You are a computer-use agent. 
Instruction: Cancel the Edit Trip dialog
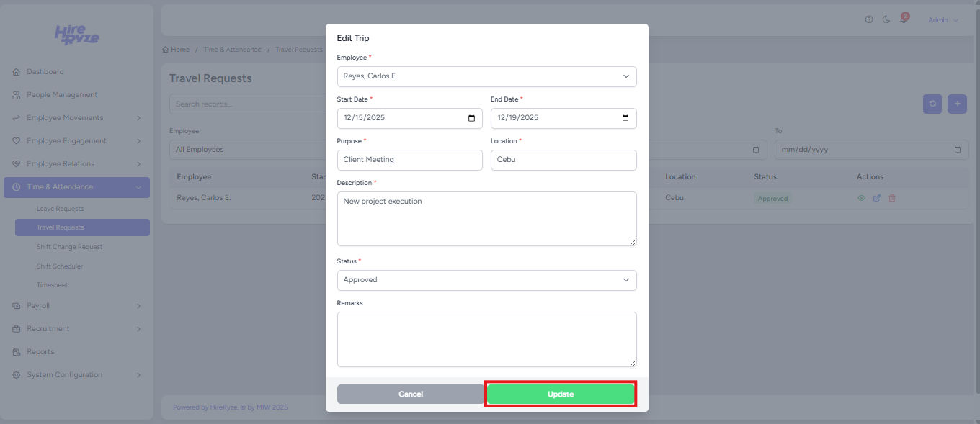[x=411, y=394]
